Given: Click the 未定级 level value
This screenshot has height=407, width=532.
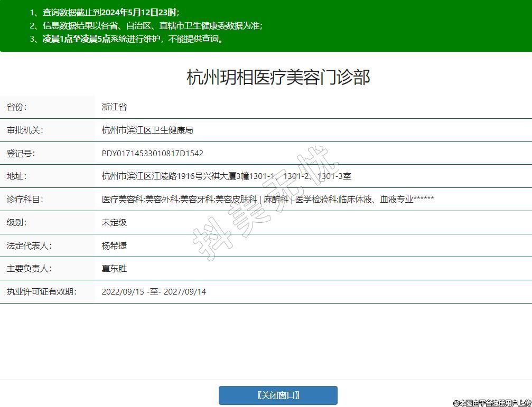Looking at the screenshot, I should tap(114, 223).
